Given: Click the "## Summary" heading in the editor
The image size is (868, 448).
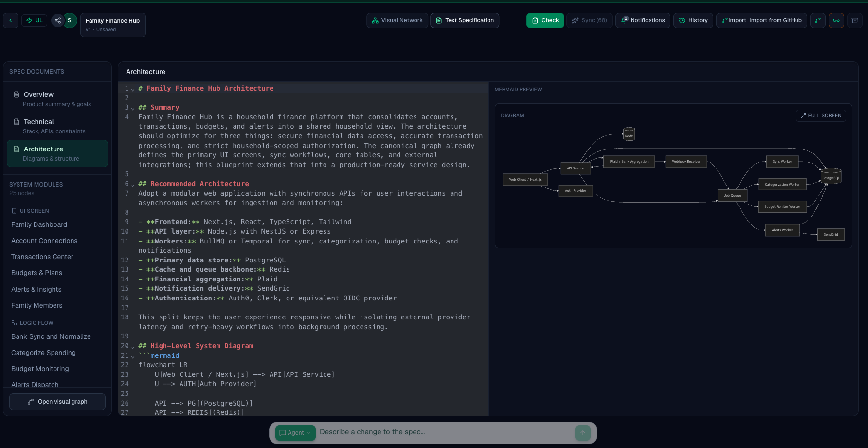Looking at the screenshot, I should coord(159,107).
